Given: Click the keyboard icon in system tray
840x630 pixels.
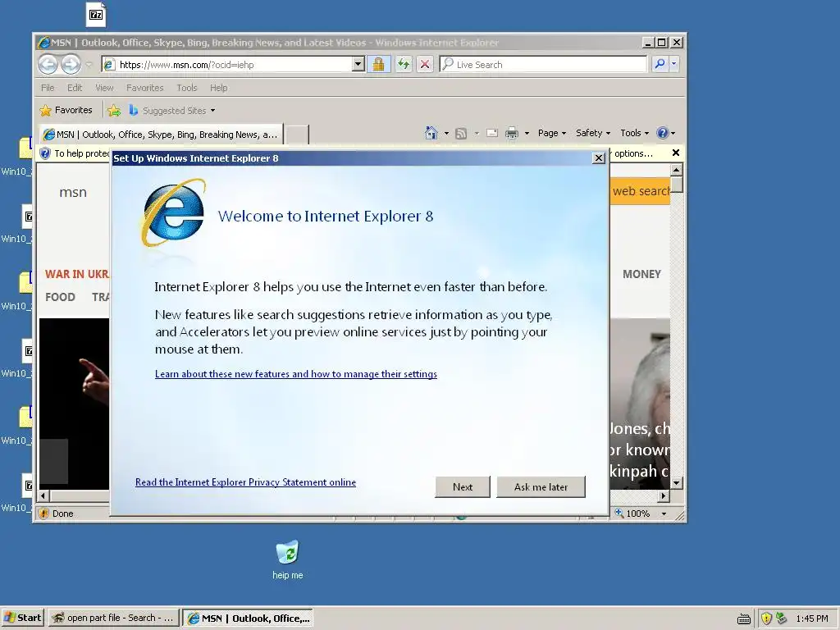Looking at the screenshot, I should pos(743,619).
